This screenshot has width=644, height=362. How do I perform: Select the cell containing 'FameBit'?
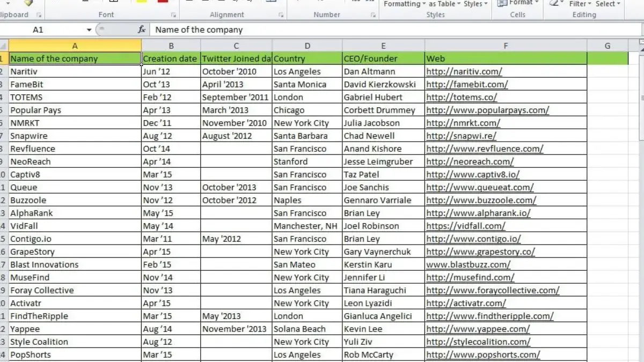(75, 84)
